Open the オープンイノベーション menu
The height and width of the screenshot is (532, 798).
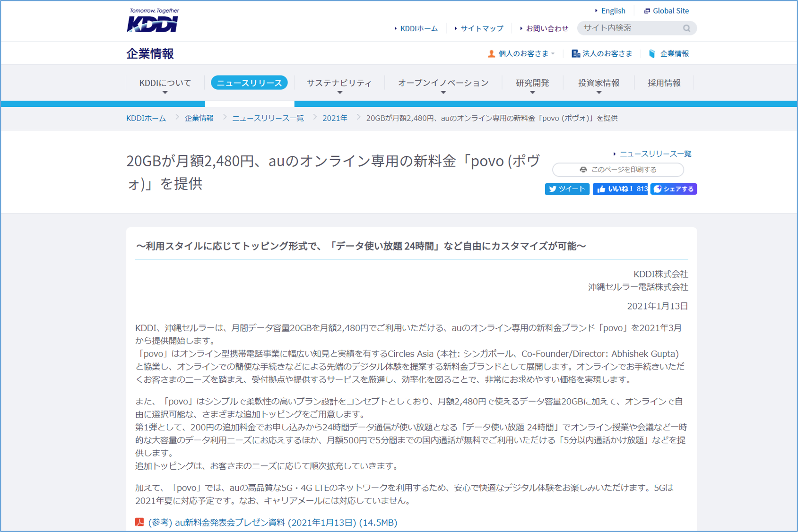[443, 83]
